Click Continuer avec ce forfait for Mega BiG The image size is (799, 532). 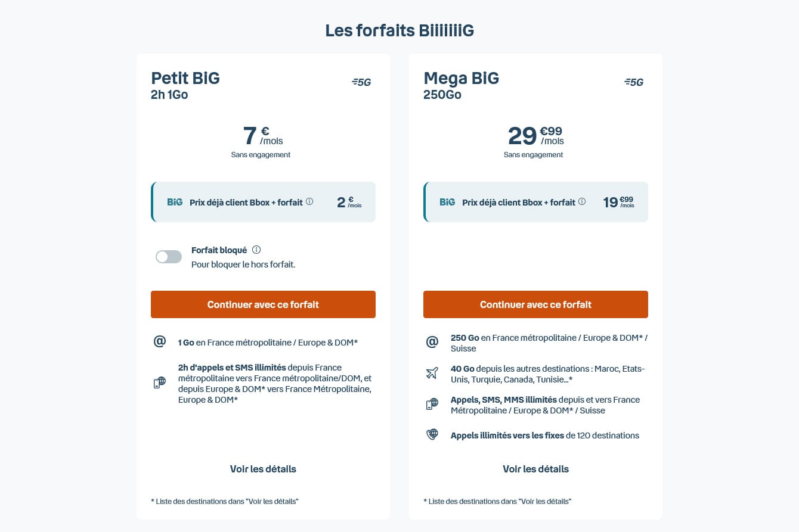535,304
